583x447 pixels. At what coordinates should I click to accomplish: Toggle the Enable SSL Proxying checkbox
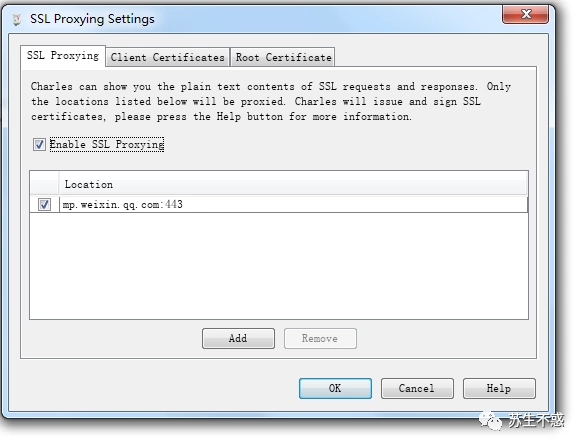coord(39,144)
